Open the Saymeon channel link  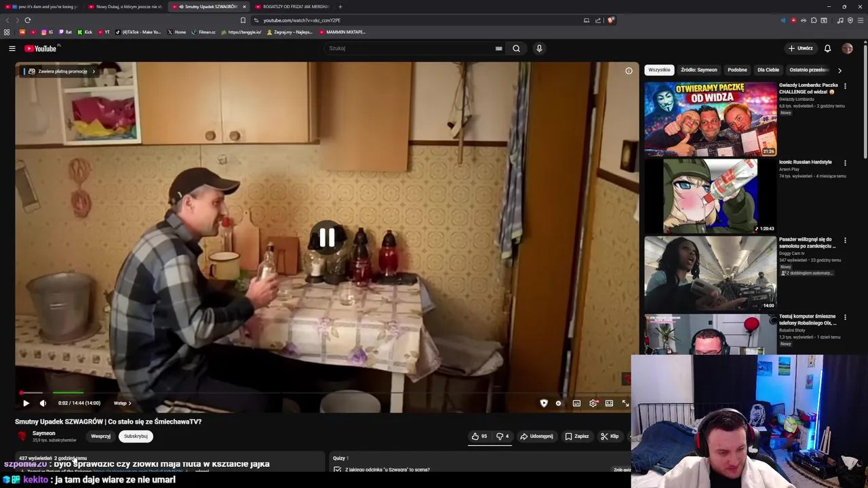44,433
